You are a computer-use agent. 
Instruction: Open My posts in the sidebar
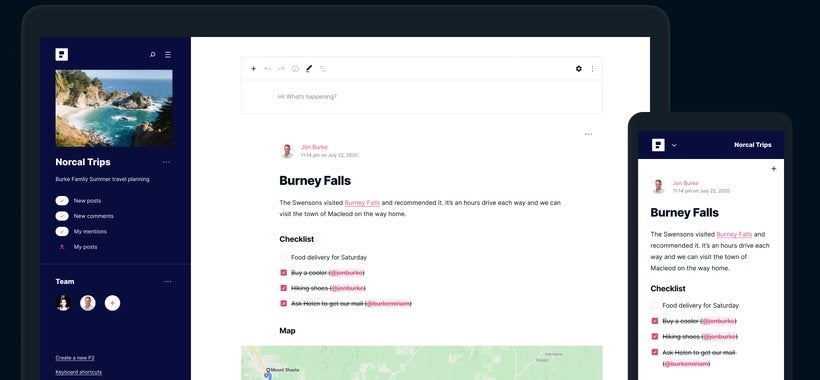(x=85, y=247)
